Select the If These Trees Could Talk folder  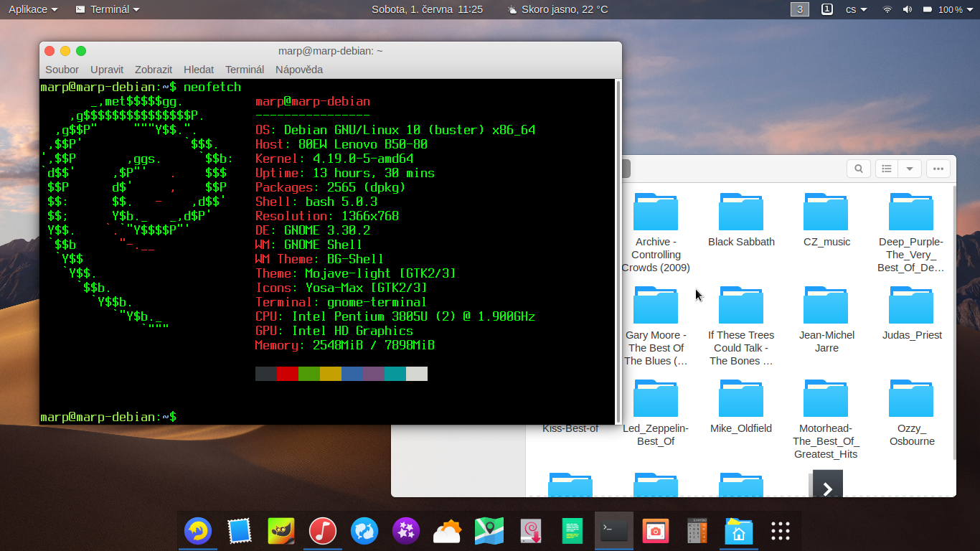(x=741, y=326)
